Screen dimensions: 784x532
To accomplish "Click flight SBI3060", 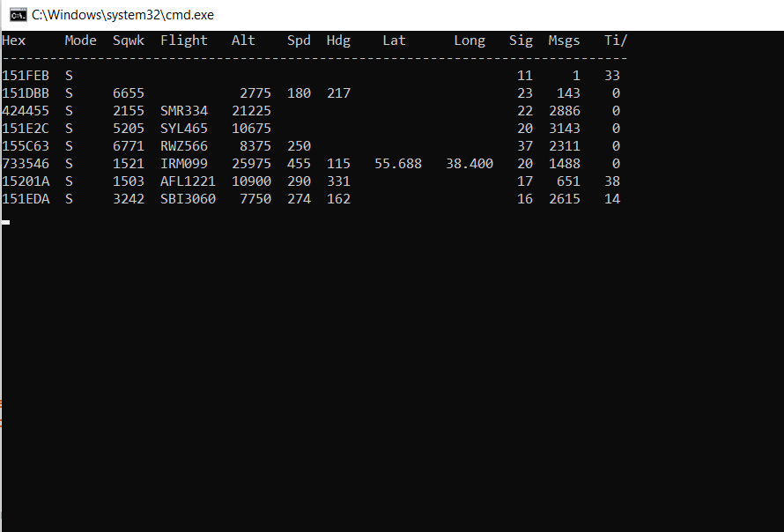I will (x=188, y=199).
